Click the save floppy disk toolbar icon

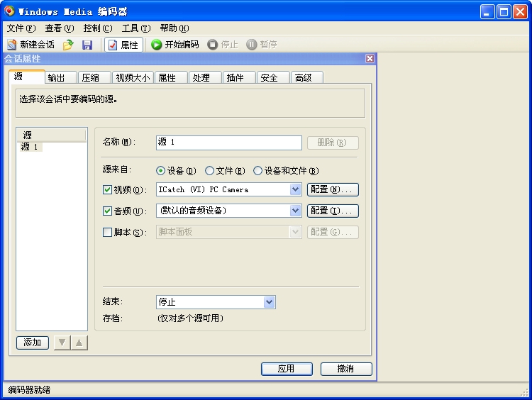[87, 45]
